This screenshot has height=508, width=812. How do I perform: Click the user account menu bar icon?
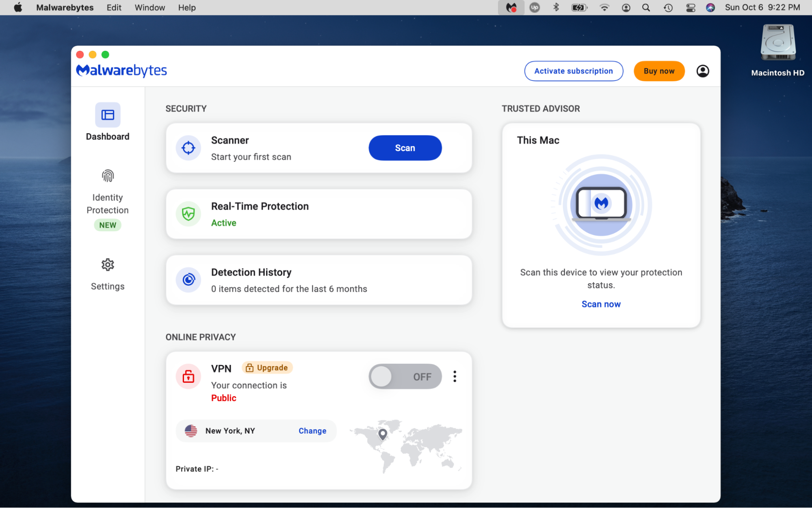pyautogui.click(x=626, y=7)
